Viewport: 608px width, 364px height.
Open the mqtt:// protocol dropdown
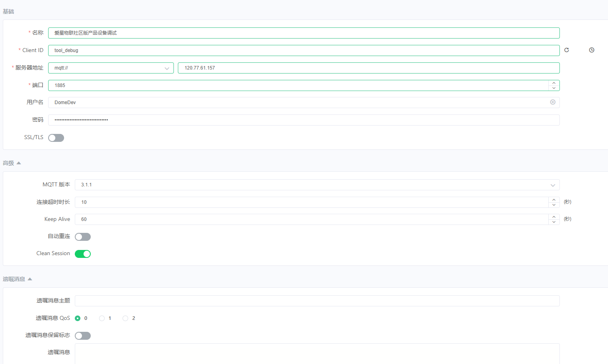(111, 68)
